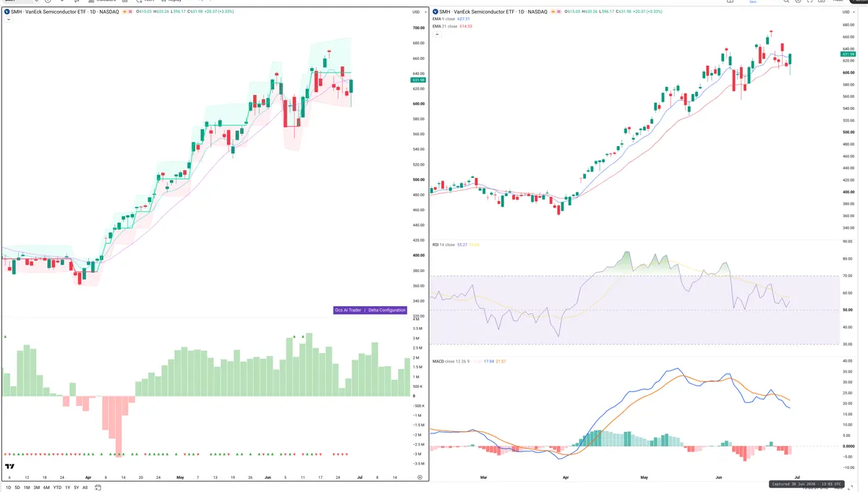Select the 5D date range
This screenshot has height=492, width=868.
(17, 488)
